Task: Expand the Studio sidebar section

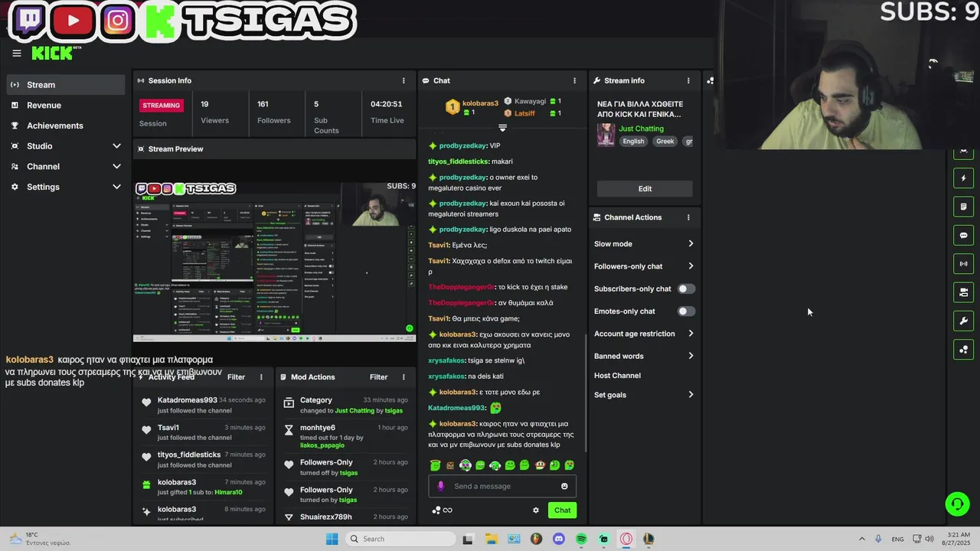Action: (66, 146)
